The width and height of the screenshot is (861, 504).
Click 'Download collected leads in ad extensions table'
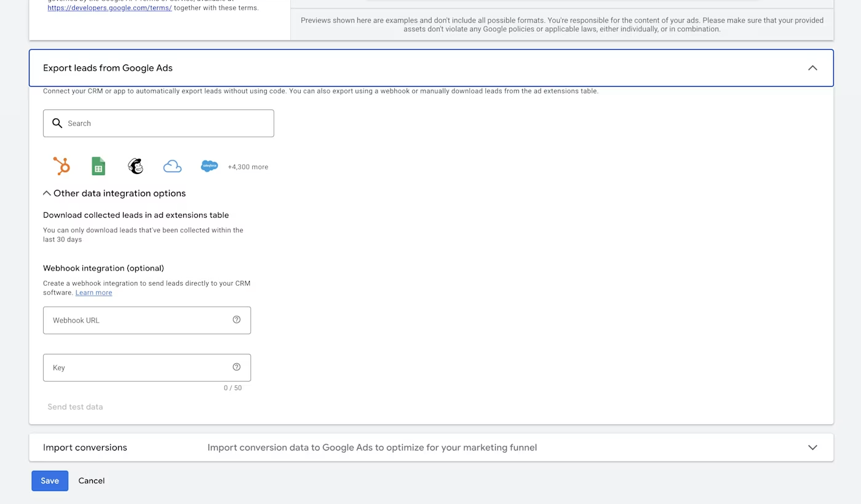(136, 215)
